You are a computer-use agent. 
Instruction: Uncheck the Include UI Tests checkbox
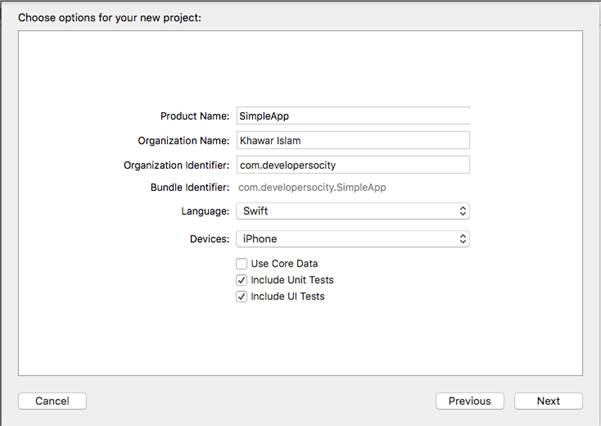(242, 297)
